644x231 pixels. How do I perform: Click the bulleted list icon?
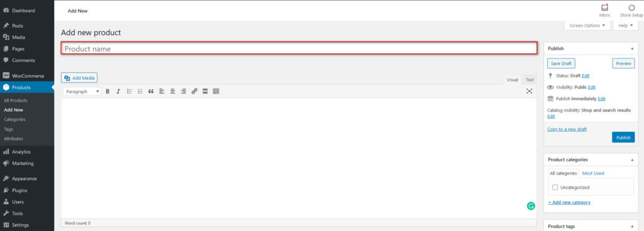click(x=129, y=92)
